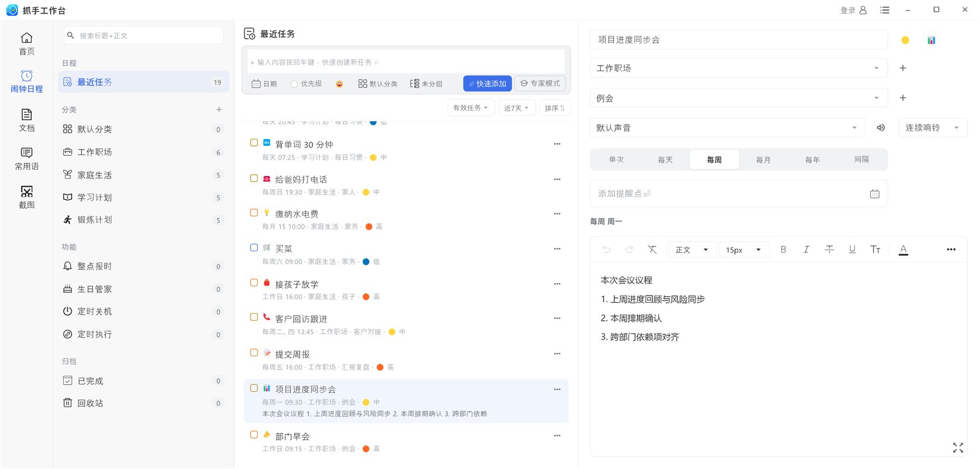Complete the 买菜 task checkbox
Screen dimensions: 980x469
254,248
